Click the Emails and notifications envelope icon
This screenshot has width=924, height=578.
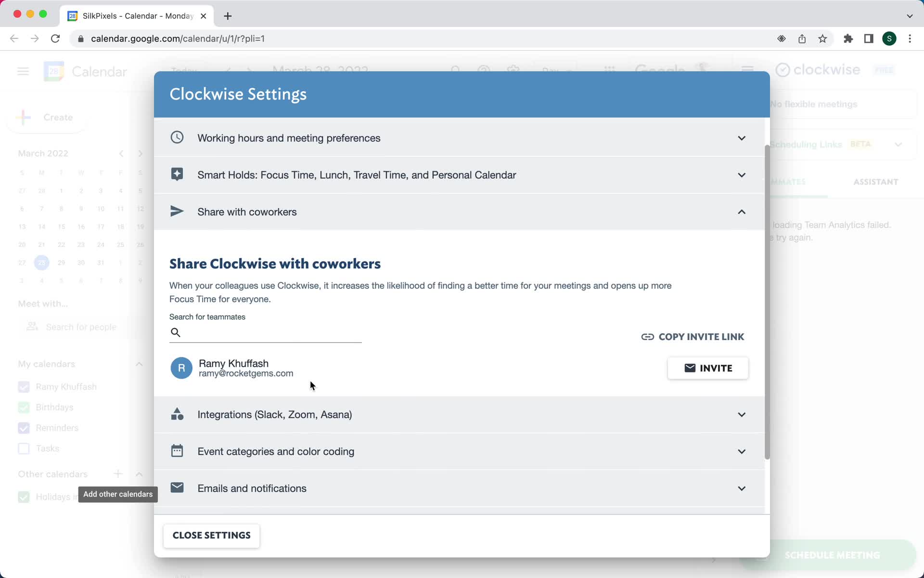(177, 487)
